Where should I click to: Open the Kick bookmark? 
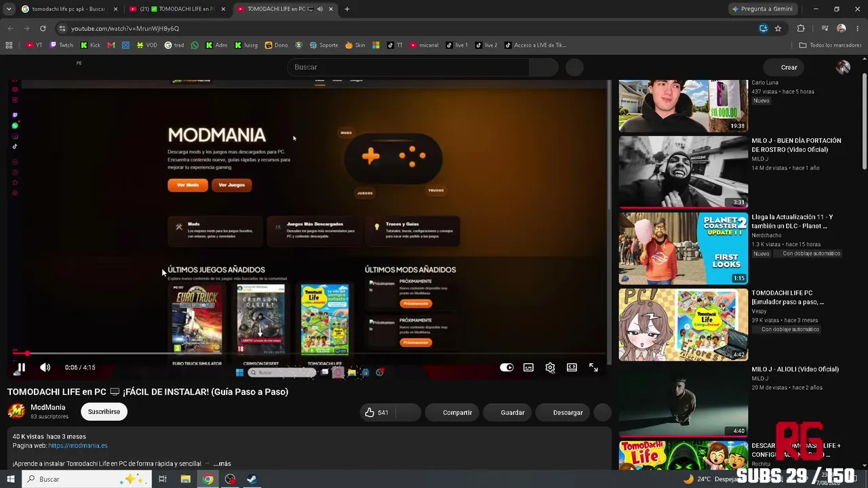point(90,45)
